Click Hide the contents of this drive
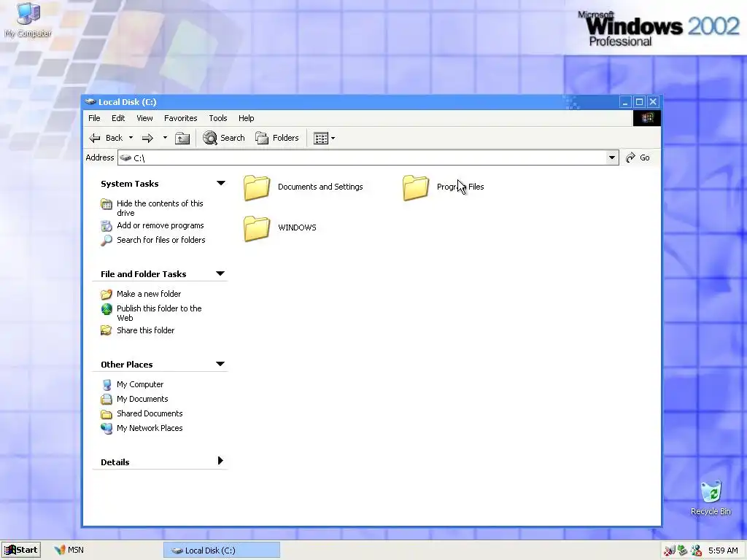This screenshot has height=560, width=747. pos(160,208)
